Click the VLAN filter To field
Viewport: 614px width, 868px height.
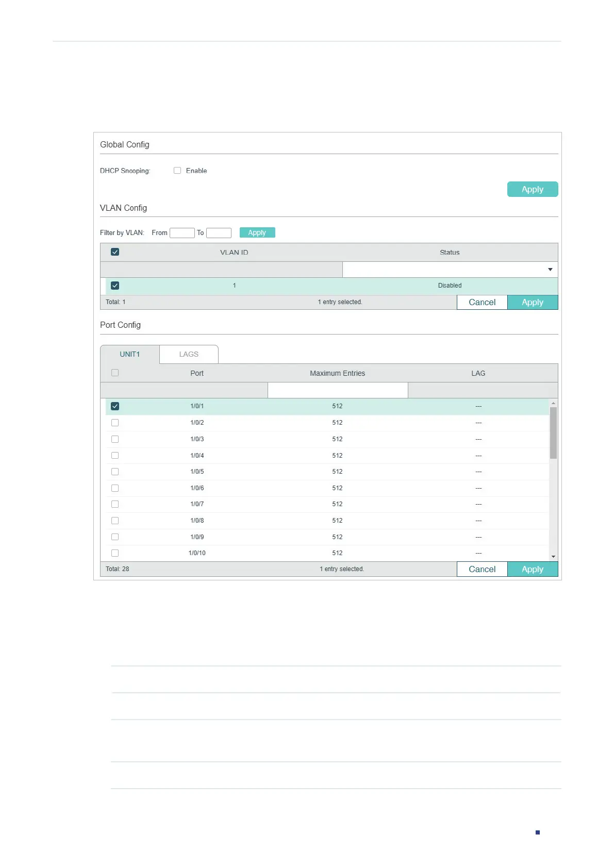click(219, 233)
